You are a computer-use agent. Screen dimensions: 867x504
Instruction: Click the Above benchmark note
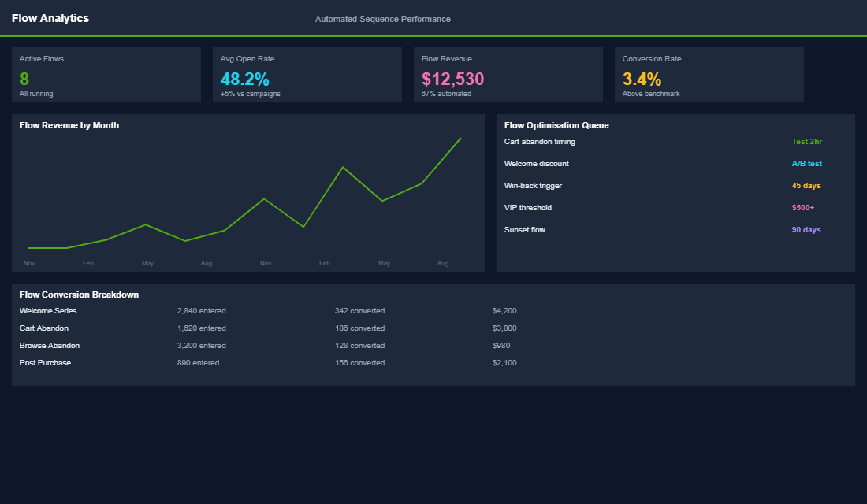[x=651, y=94]
